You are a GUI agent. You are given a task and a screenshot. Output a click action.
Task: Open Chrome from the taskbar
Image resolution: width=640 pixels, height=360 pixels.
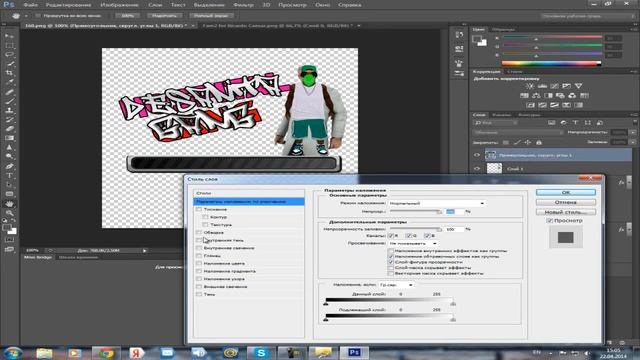click(106, 352)
